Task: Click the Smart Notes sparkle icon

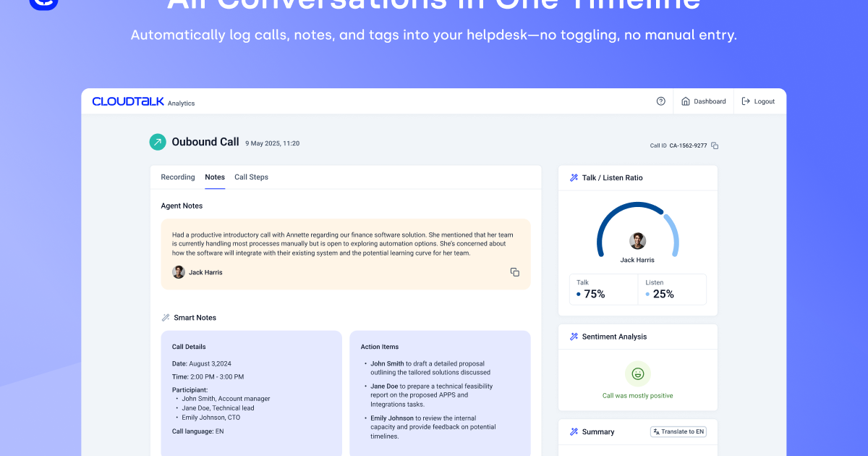Action: (166, 317)
